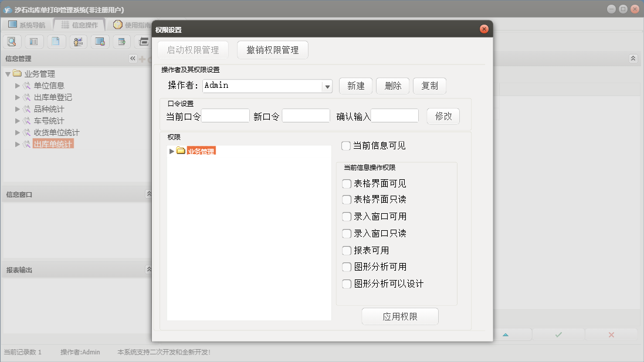
Task: Click the 报表输出 panel header
Action: coord(76,270)
